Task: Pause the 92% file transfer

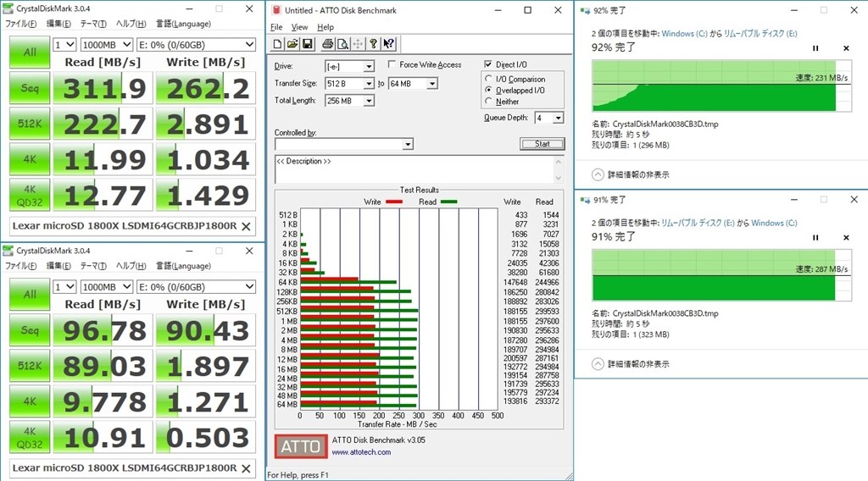Action: (815, 48)
